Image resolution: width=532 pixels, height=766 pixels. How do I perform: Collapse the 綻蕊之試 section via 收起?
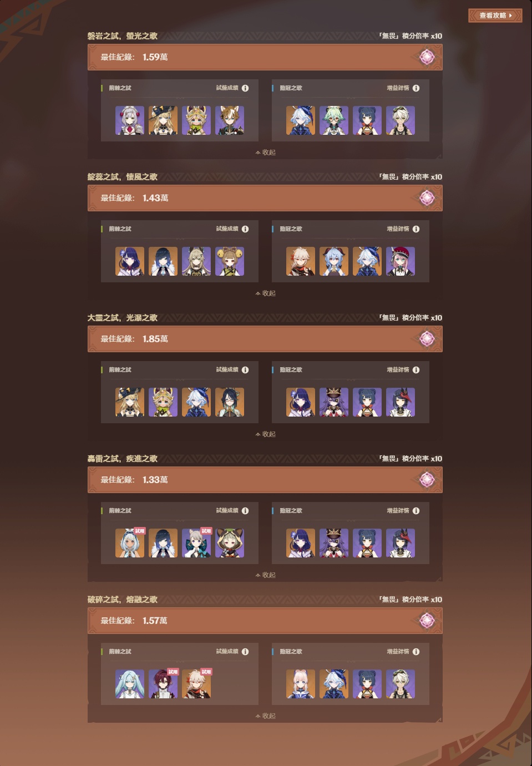click(x=265, y=293)
